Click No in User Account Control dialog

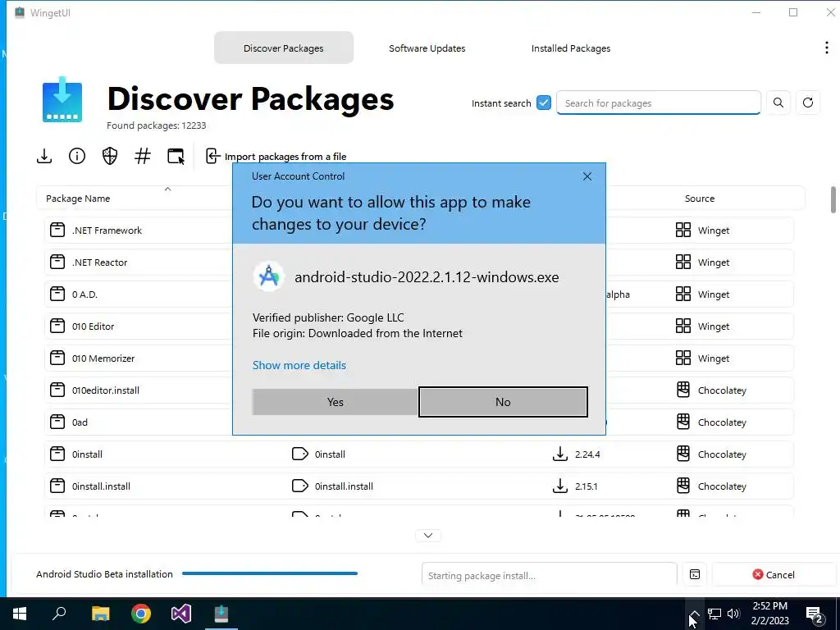[503, 402]
